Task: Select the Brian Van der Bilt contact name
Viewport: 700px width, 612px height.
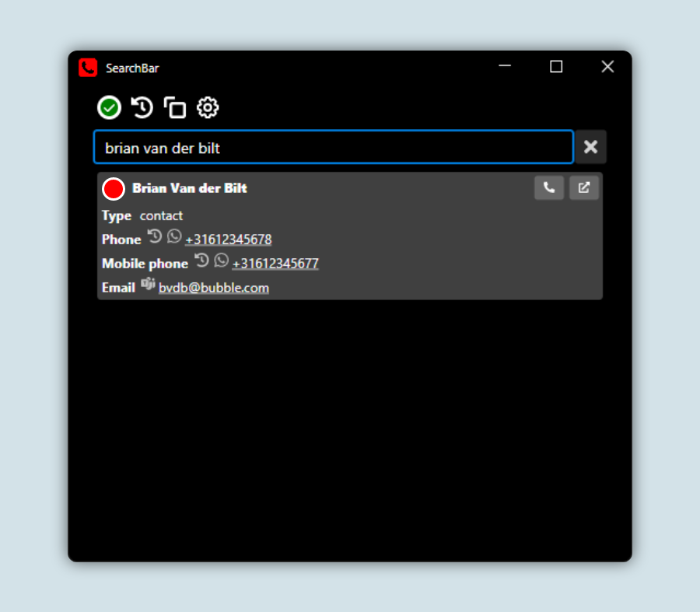Action: pos(190,188)
